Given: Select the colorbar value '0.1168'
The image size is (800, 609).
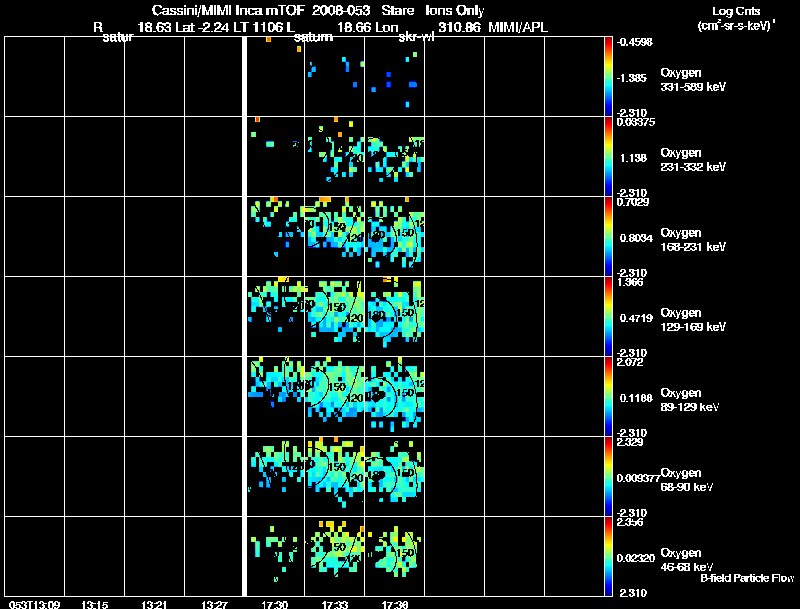Looking at the screenshot, I should click(x=636, y=398).
